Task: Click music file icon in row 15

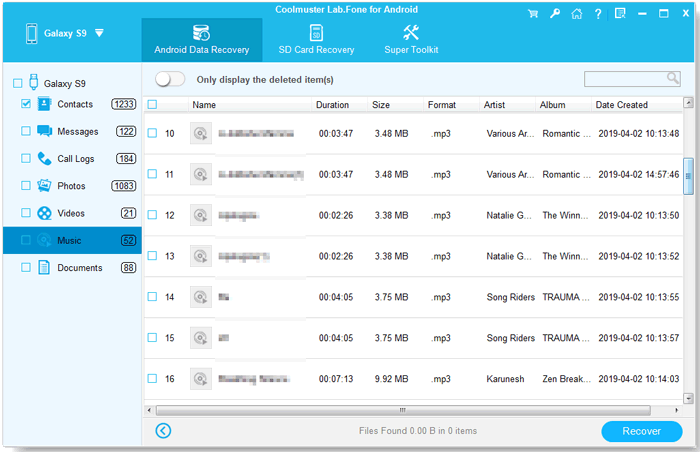Action: (x=200, y=338)
